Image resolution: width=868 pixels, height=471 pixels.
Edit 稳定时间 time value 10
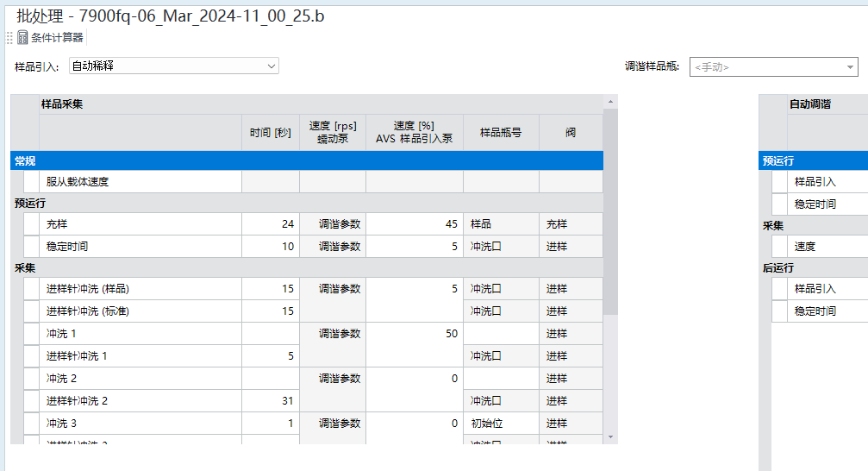(x=271, y=247)
